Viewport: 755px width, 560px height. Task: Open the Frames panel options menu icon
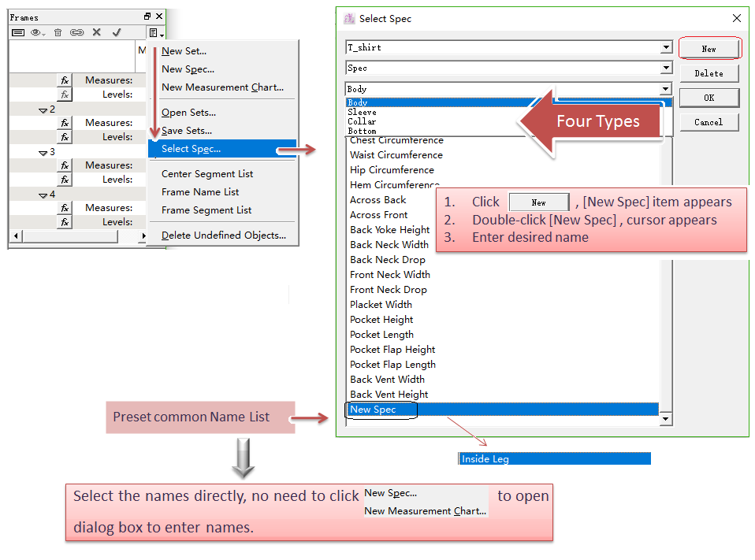[x=154, y=32]
